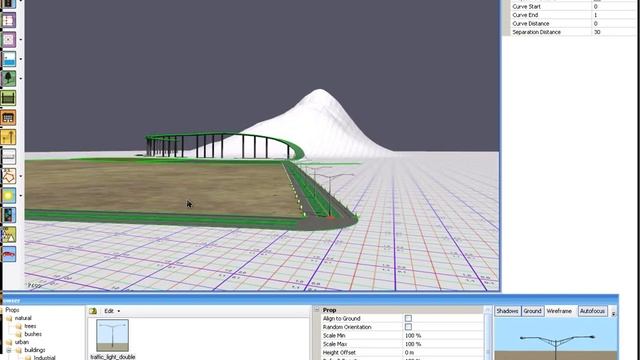Enable Align to Ground checkbox

(408, 318)
